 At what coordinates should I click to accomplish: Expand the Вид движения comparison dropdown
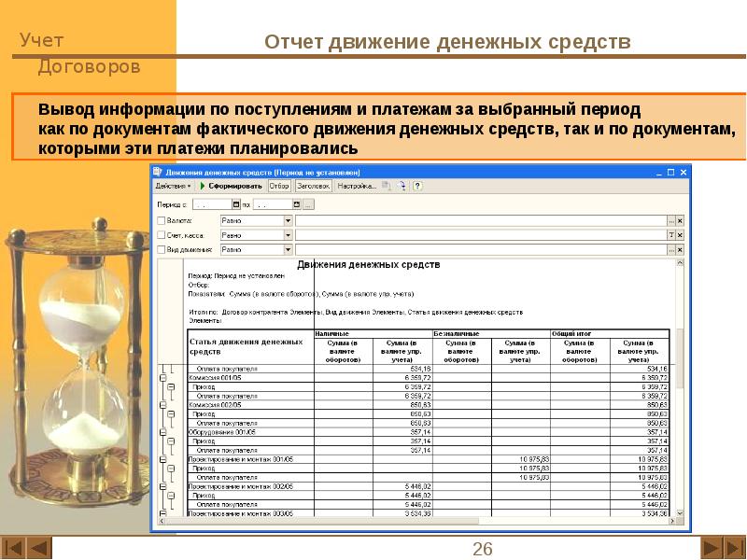[288, 250]
